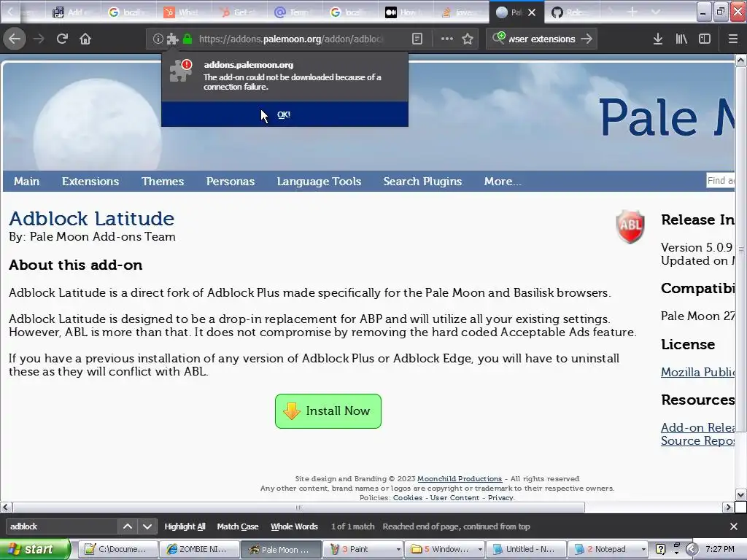Click the find bar text field
This screenshot has width=747, height=560.
(61, 526)
